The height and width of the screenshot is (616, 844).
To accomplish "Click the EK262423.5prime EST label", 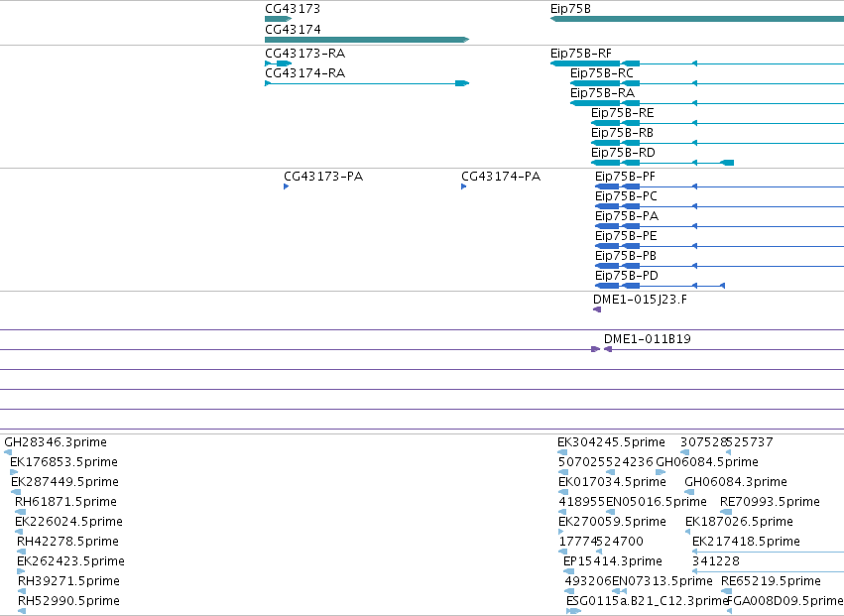I will click(70, 561).
